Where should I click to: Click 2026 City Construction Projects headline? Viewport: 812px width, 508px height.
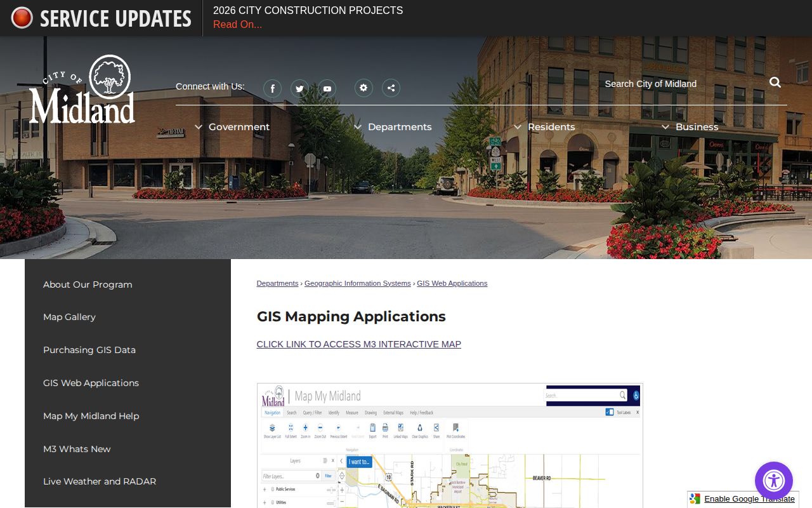(308, 11)
